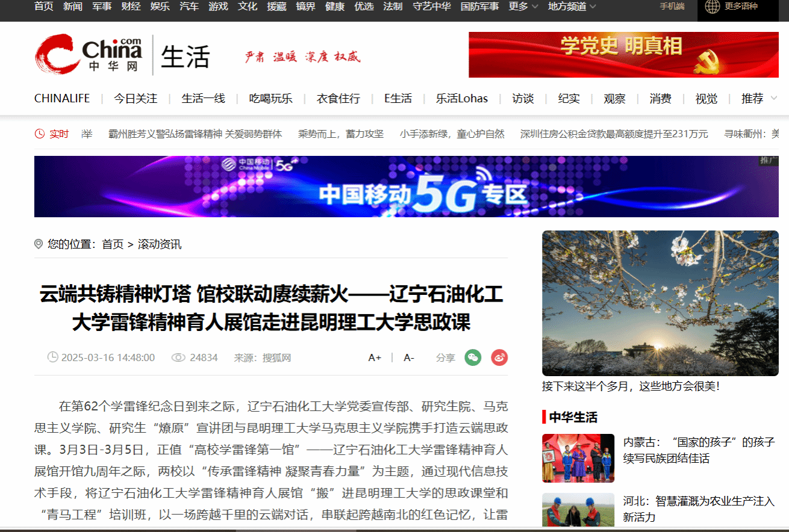Open 深圳住房公积金贷款 ticker headline

click(x=614, y=134)
